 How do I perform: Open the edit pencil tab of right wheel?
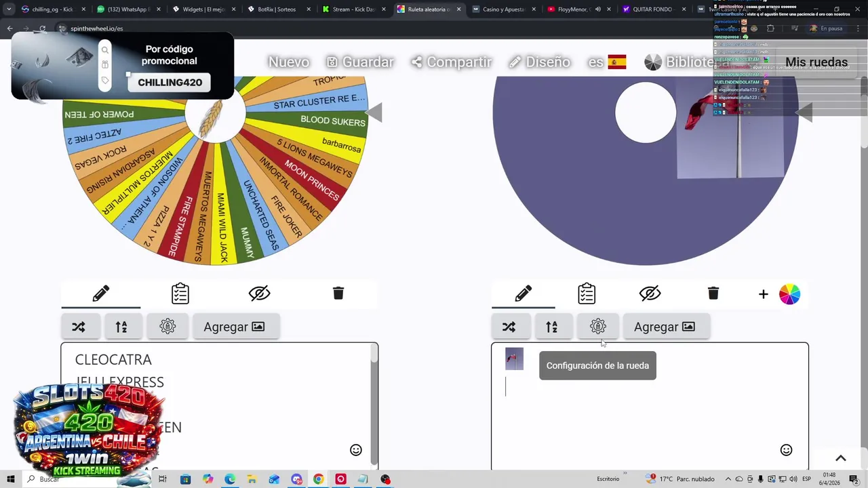tap(524, 293)
